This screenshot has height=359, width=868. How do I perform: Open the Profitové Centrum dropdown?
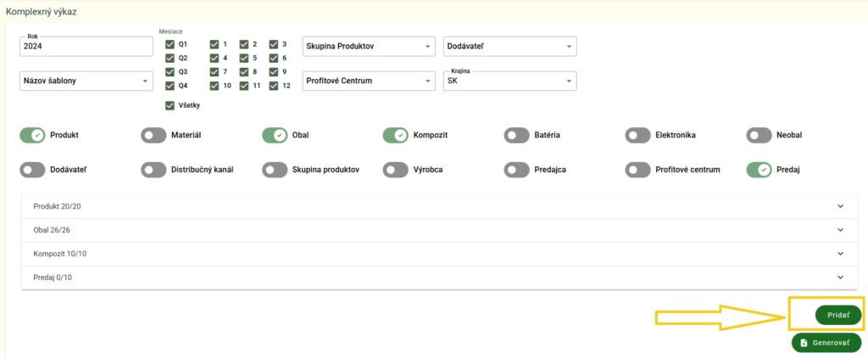(x=368, y=81)
